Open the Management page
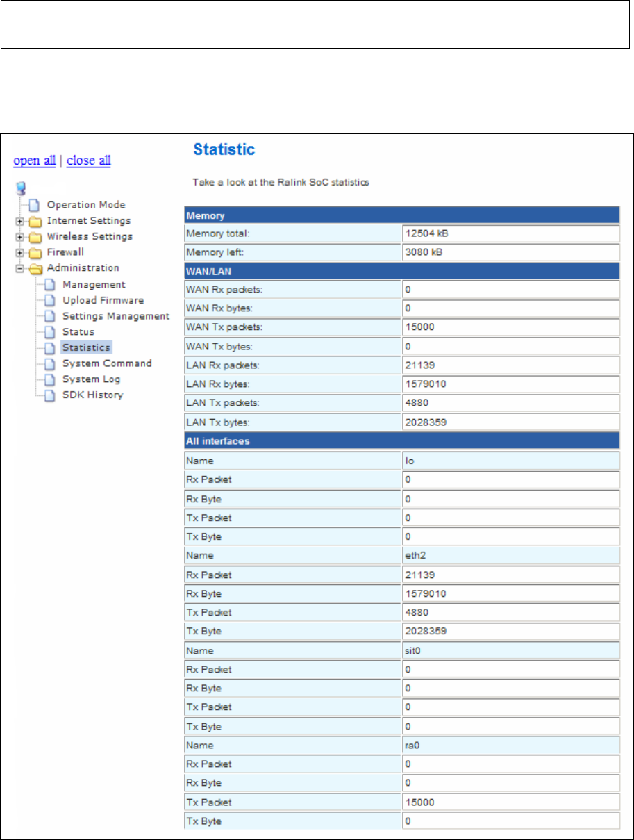 click(x=94, y=284)
